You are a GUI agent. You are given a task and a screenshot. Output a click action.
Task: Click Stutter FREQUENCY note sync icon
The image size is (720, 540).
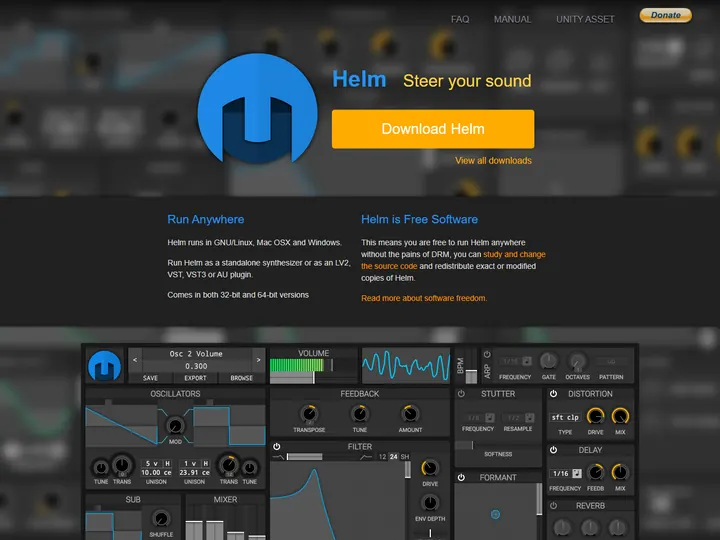click(x=490, y=418)
